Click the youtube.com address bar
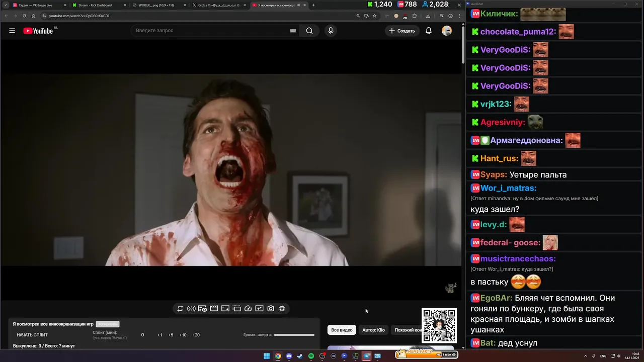 click(196, 16)
